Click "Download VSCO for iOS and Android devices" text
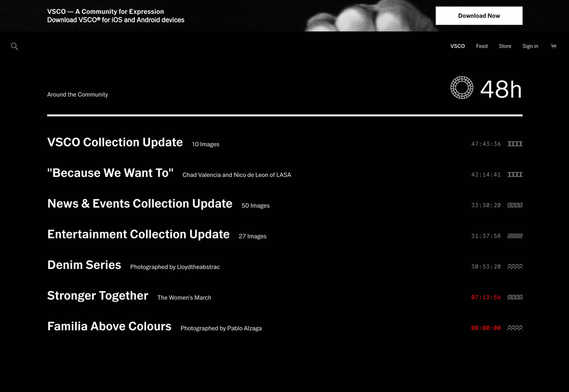Viewport: 569px width, 392px height. point(116,20)
